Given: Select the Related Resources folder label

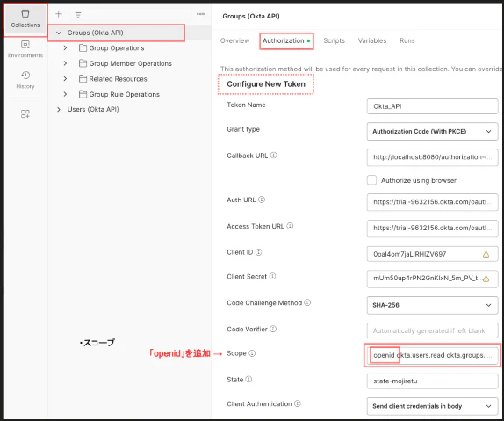Looking at the screenshot, I should (x=118, y=79).
